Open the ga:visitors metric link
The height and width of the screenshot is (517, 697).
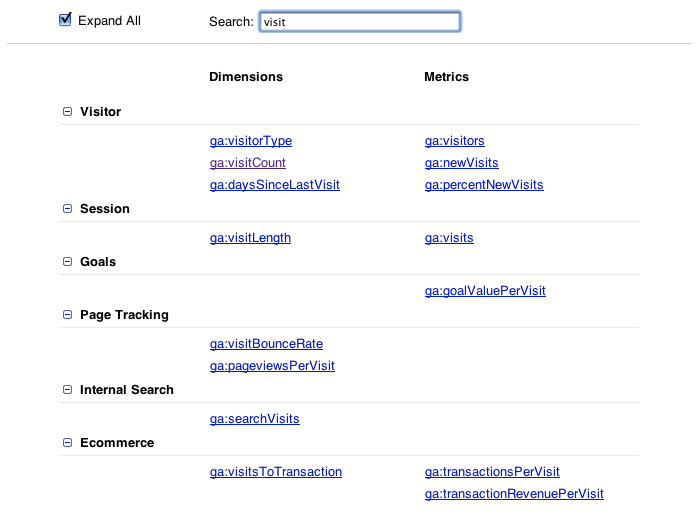(x=454, y=141)
